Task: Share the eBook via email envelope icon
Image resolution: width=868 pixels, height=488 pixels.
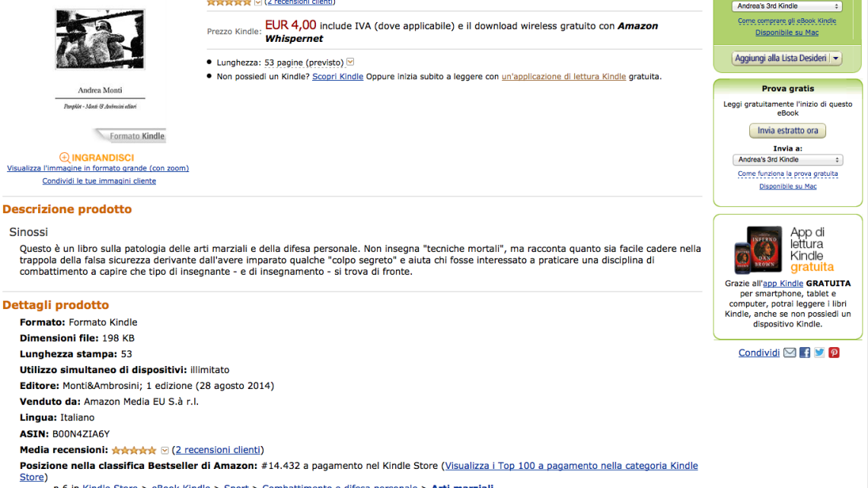Action: click(x=790, y=352)
